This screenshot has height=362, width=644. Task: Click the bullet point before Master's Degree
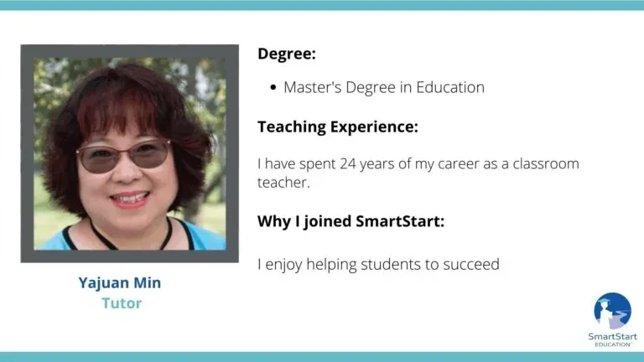273,87
